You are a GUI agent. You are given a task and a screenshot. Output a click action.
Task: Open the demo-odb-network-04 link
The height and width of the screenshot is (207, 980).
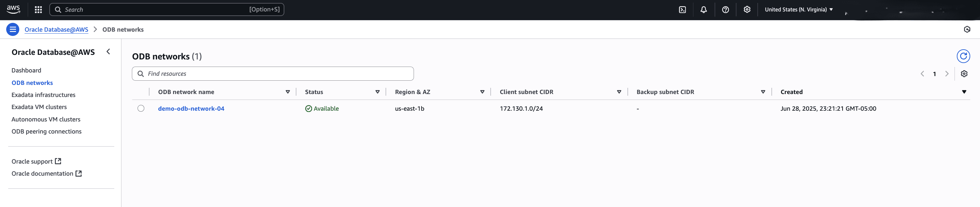tap(191, 108)
